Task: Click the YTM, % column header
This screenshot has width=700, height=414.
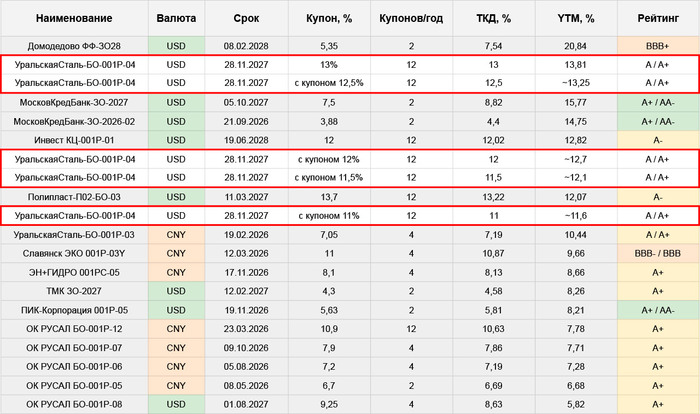Action: tap(575, 19)
